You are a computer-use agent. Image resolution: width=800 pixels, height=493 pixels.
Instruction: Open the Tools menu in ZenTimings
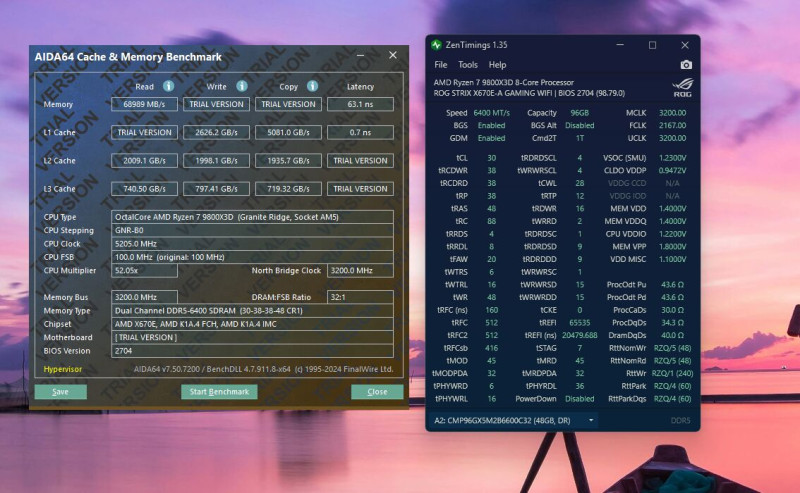(468, 65)
